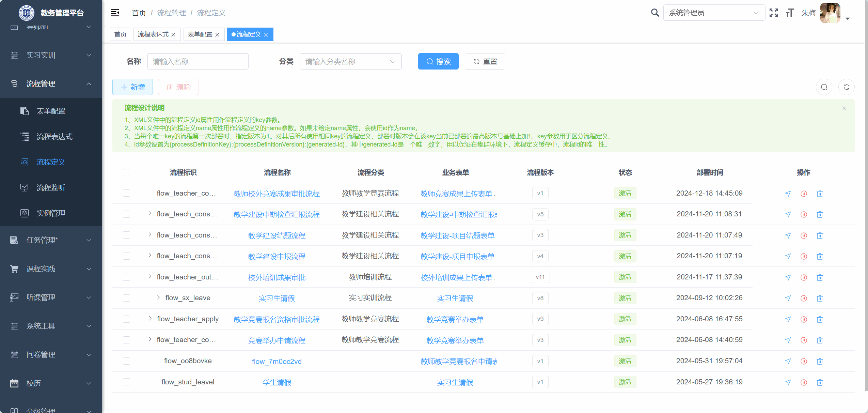Check the select-all checkbox in table header

127,173
